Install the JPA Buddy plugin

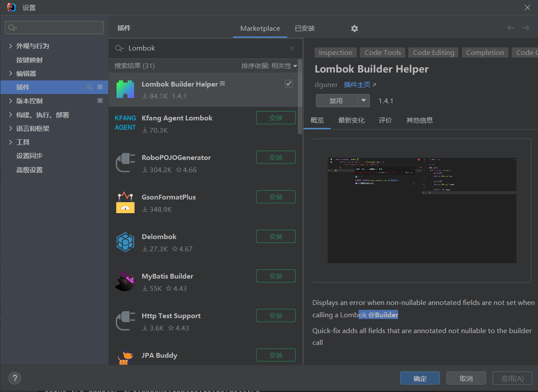tap(276, 355)
